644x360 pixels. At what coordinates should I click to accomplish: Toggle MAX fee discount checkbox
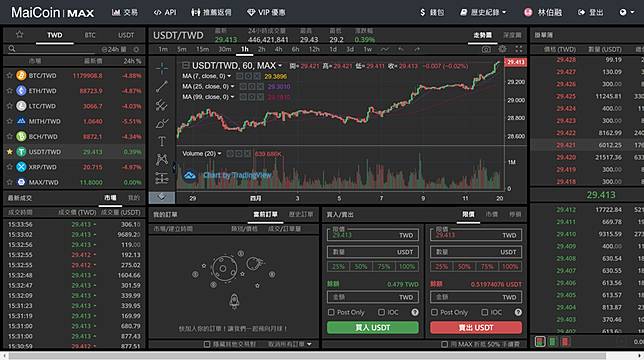(x=444, y=344)
